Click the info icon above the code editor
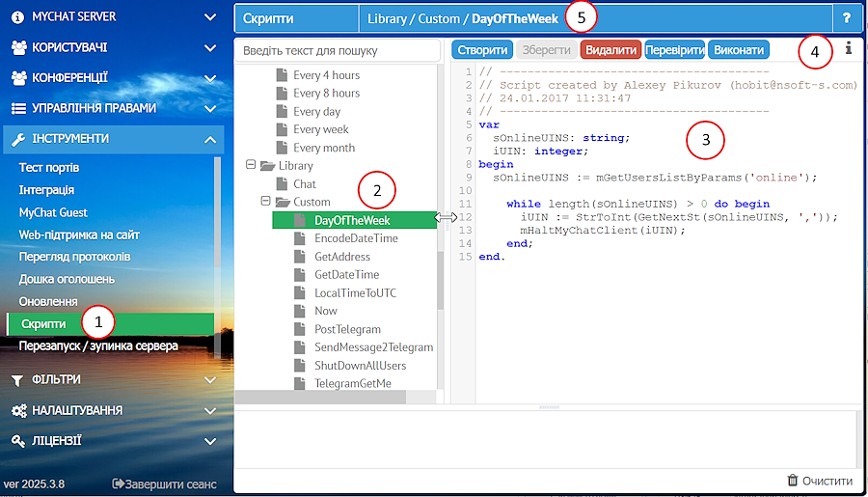Viewport: 868px width, 497px height. (849, 48)
